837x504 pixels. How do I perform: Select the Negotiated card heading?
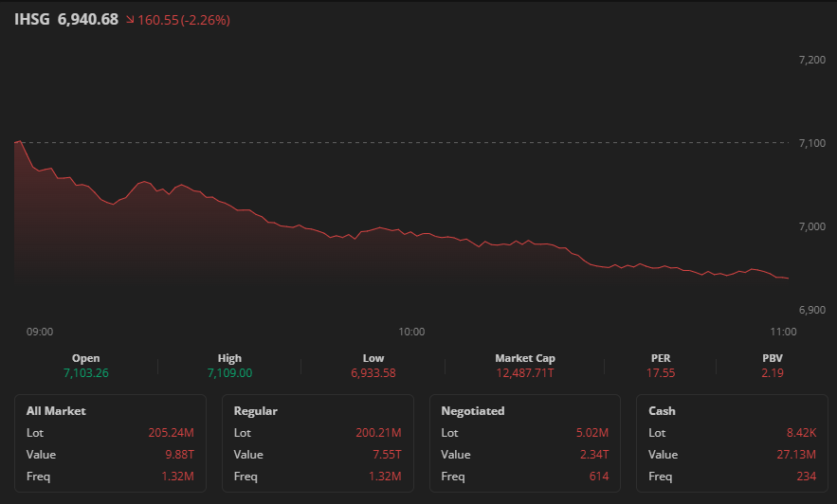pos(472,411)
